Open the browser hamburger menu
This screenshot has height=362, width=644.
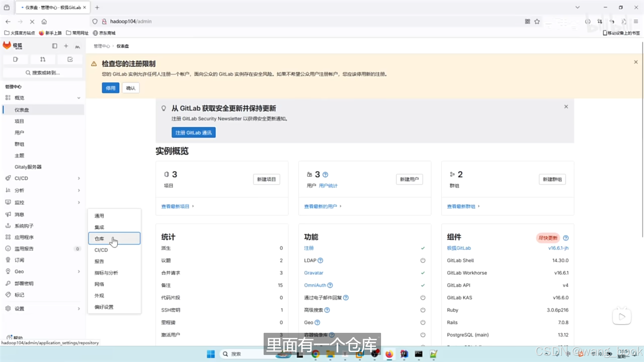636,21
